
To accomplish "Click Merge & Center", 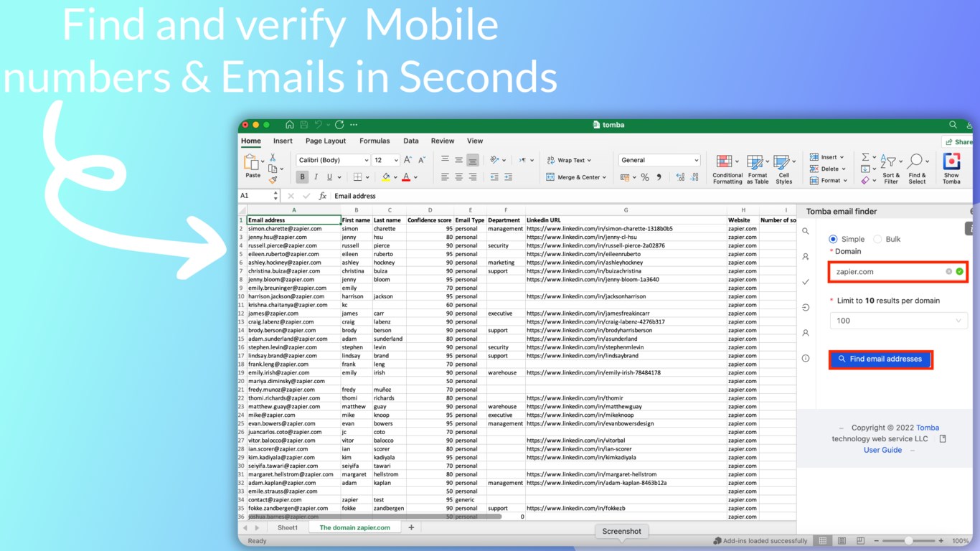I will coord(575,177).
